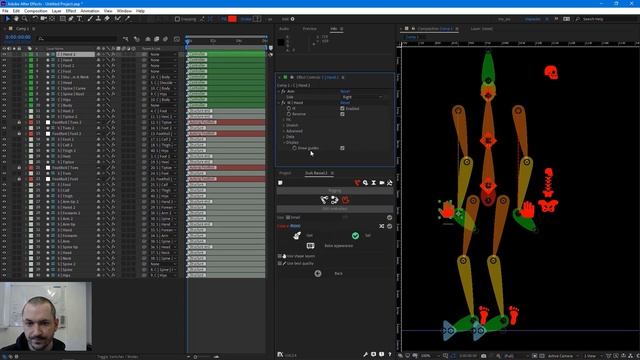Click the timeline frame blending icon

157,39
